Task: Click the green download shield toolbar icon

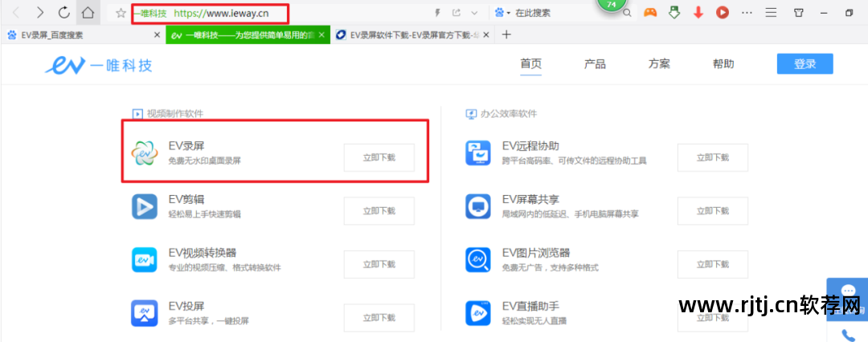Action: tap(674, 12)
